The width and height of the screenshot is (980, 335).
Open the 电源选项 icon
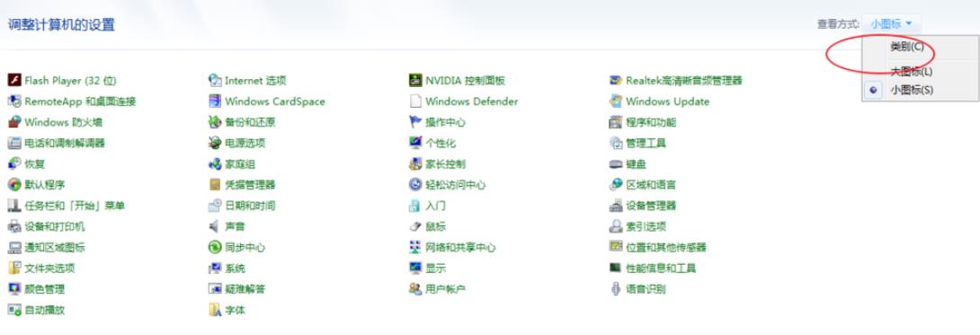[215, 143]
